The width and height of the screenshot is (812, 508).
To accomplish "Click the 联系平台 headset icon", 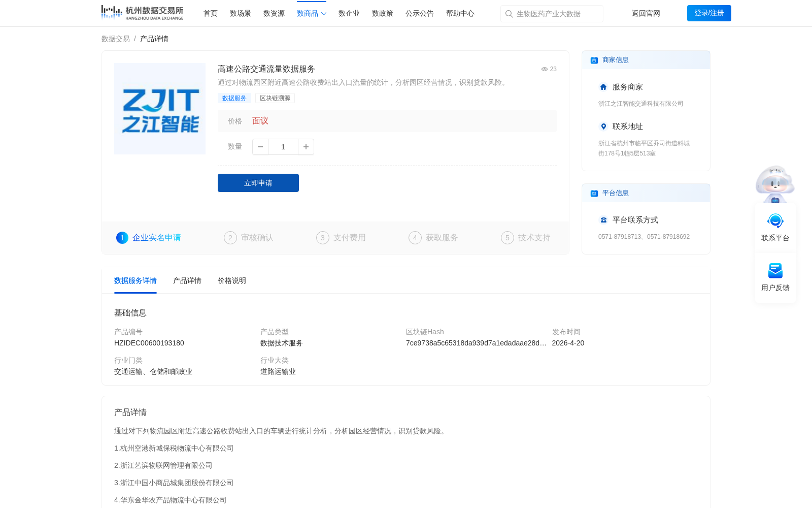I will 775,221.
